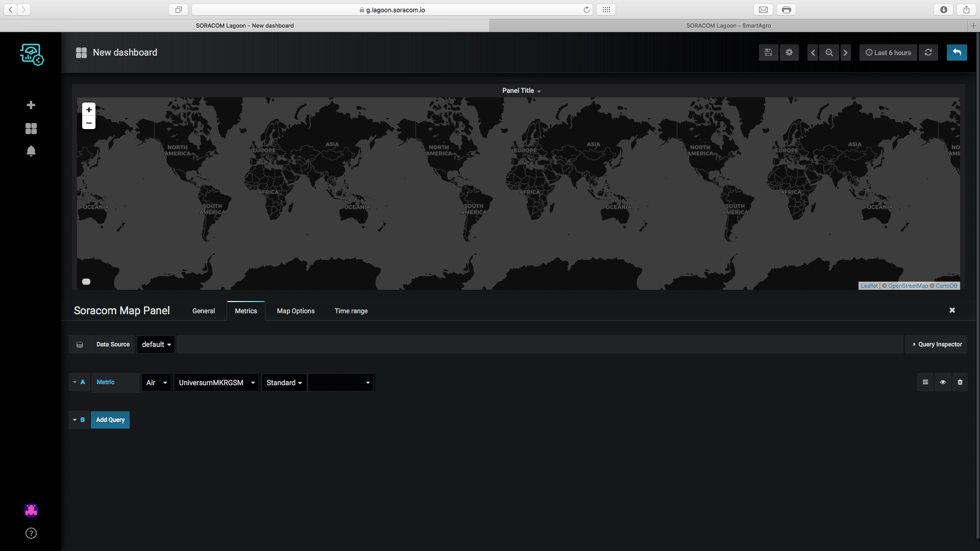
Task: Open dashboard settings gear
Action: pyautogui.click(x=789, y=53)
